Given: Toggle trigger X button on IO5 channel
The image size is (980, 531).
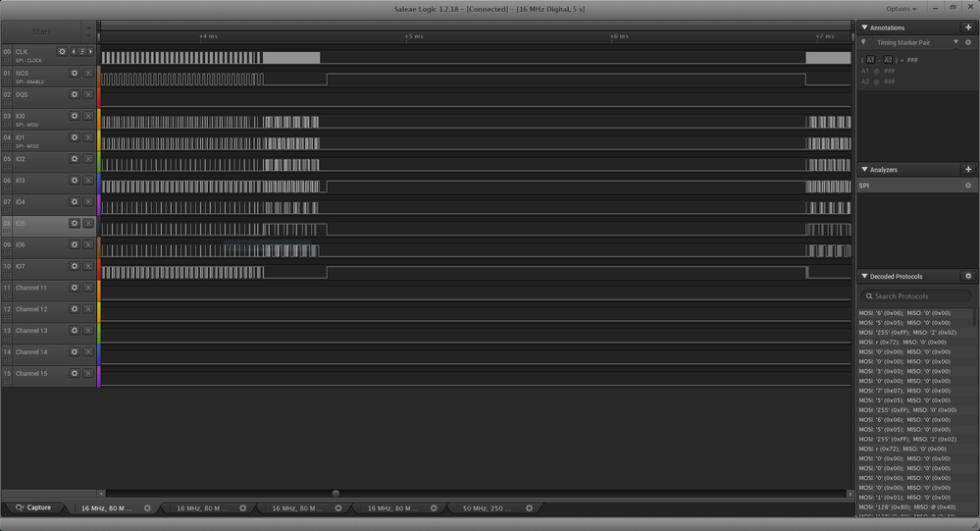Looking at the screenshot, I should [88, 223].
